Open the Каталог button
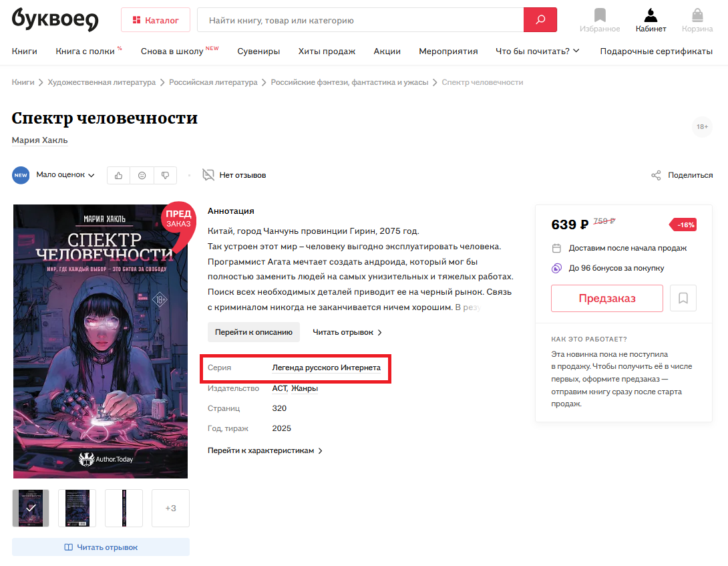 (x=156, y=20)
